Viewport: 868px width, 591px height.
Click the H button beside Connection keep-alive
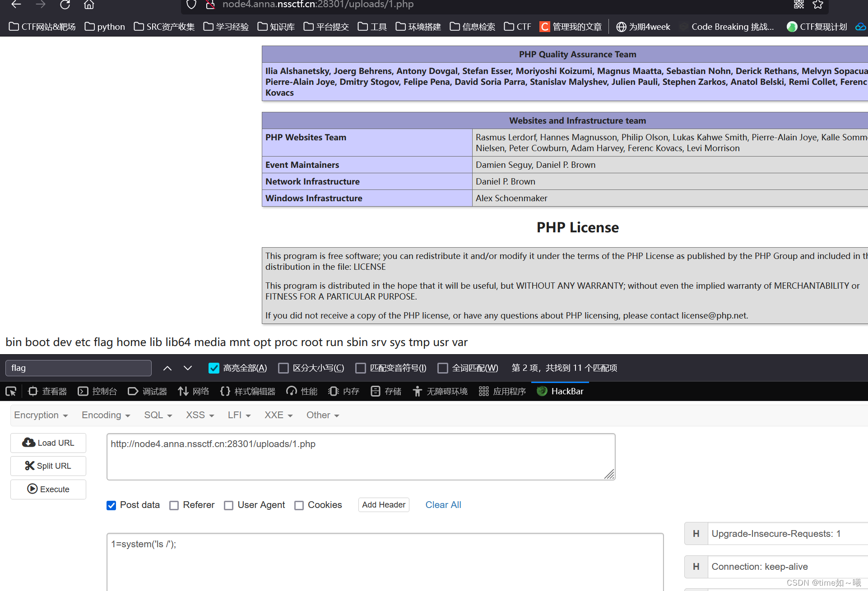696,567
